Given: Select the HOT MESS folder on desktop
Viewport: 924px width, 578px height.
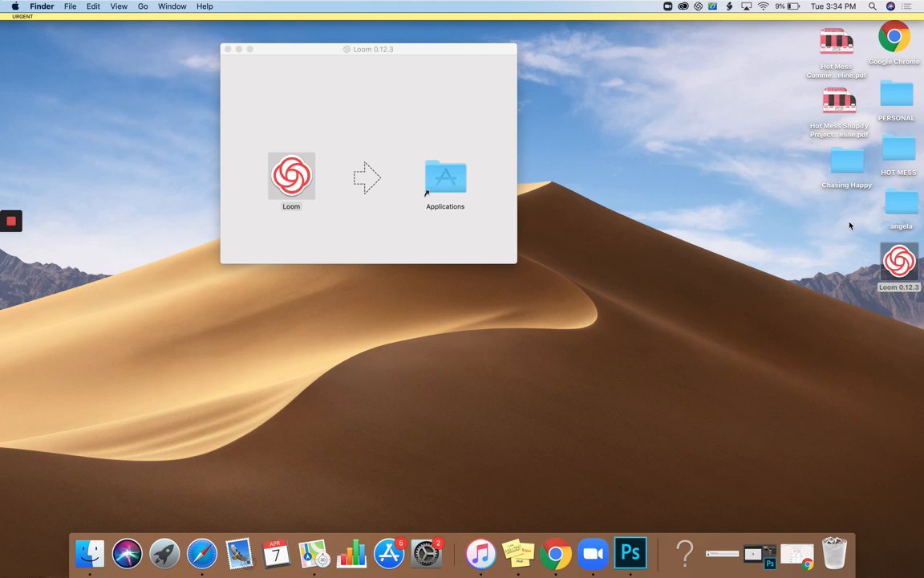Looking at the screenshot, I should 898,148.
